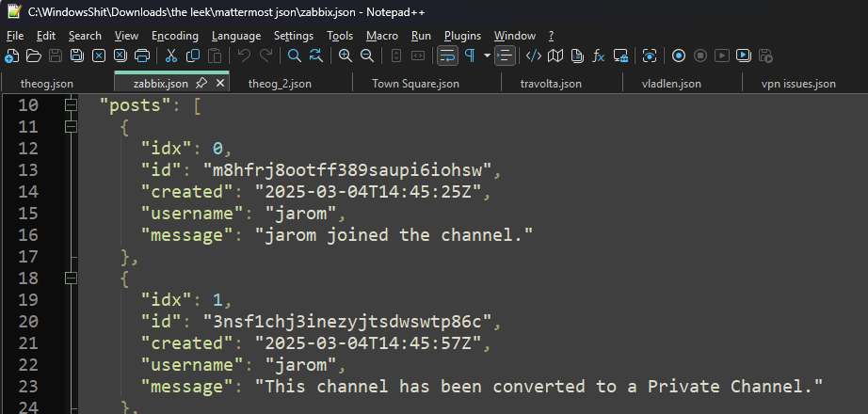Collapse the fold marker on line 11
The image size is (868, 414).
(71, 127)
